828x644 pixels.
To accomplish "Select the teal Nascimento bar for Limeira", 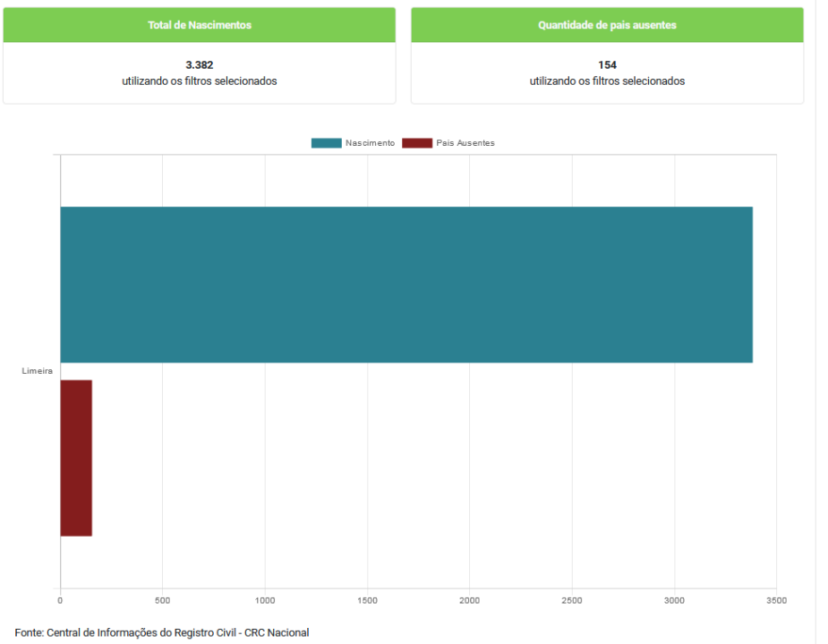I will [406, 284].
